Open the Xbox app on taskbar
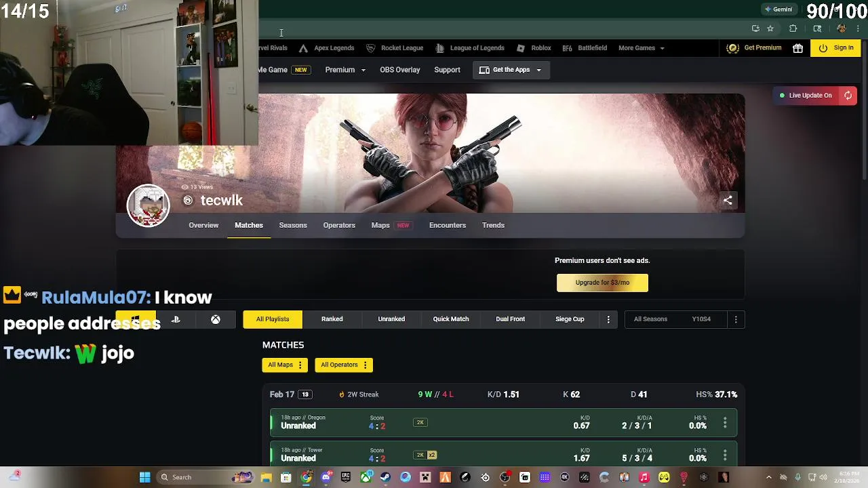The image size is (868, 488). click(x=366, y=477)
